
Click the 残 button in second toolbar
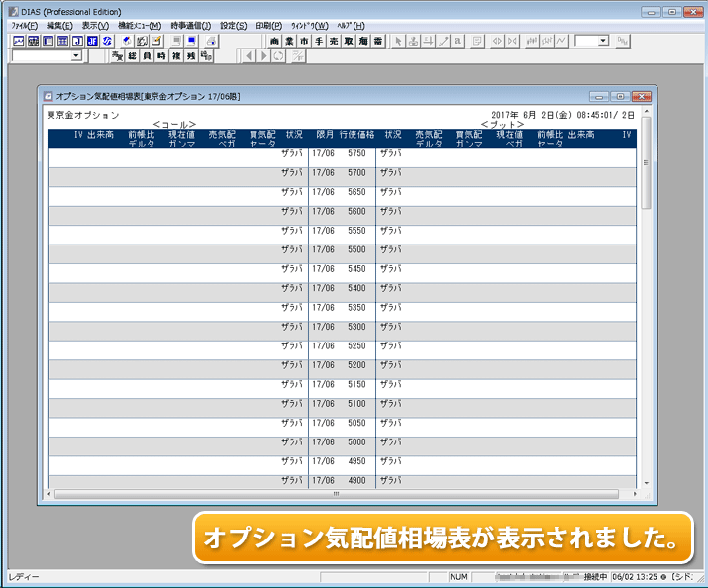(191, 56)
